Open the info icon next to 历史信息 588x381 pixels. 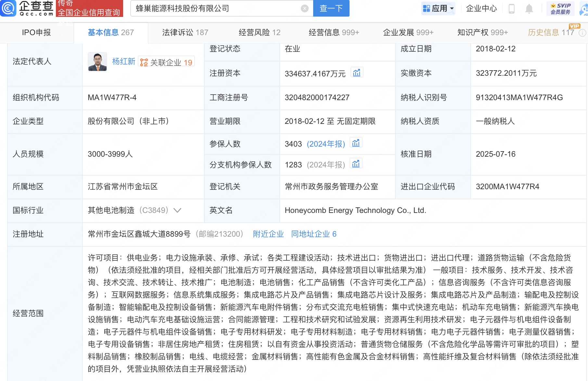click(582, 33)
